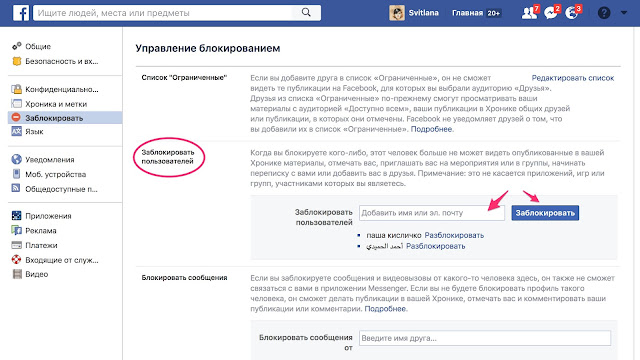
Task: Select Хроника и метки in sidebar
Action: [56, 104]
